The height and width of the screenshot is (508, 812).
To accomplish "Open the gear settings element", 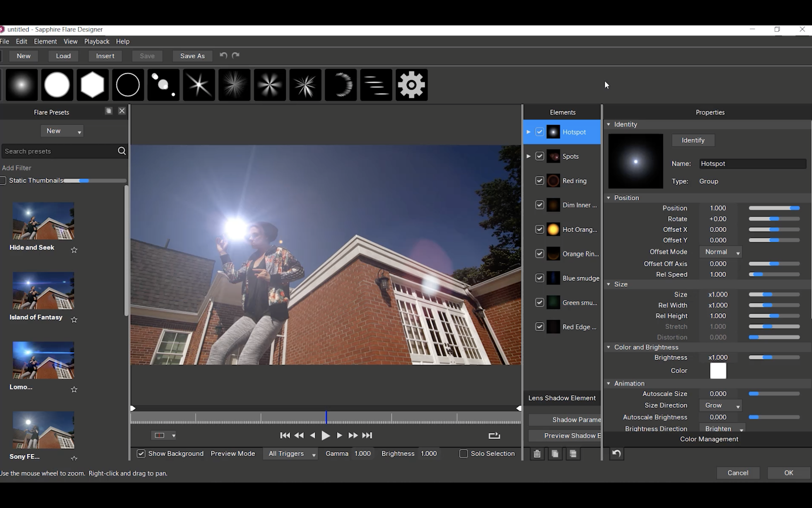I will pos(412,85).
